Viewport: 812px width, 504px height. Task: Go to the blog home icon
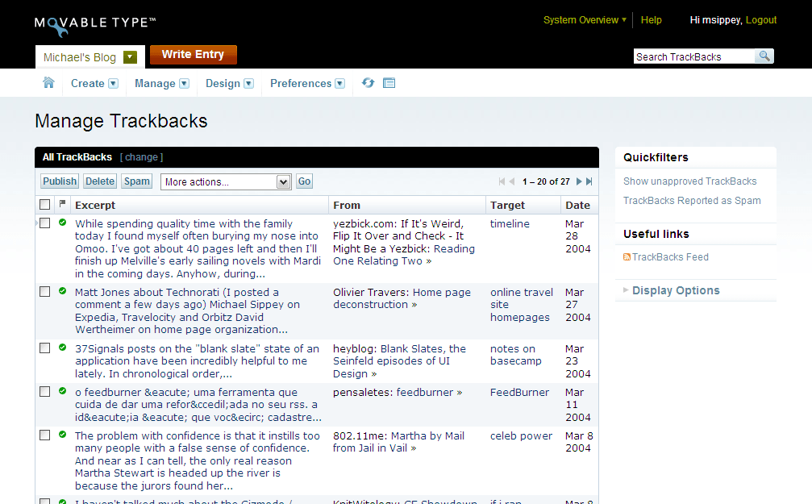pos(48,83)
